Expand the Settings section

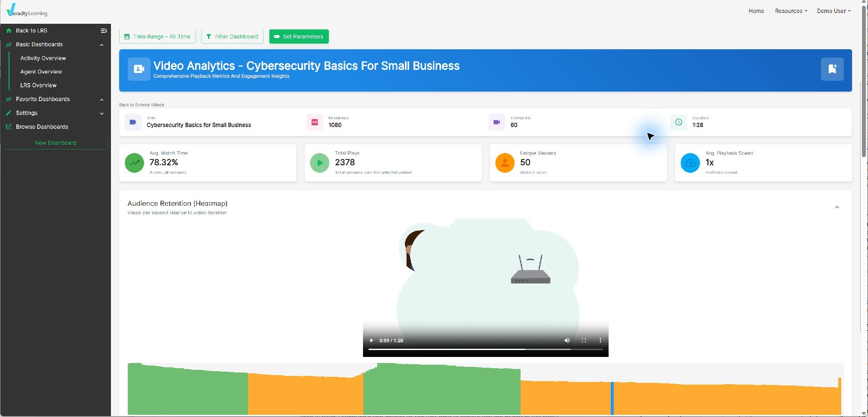[x=102, y=114]
